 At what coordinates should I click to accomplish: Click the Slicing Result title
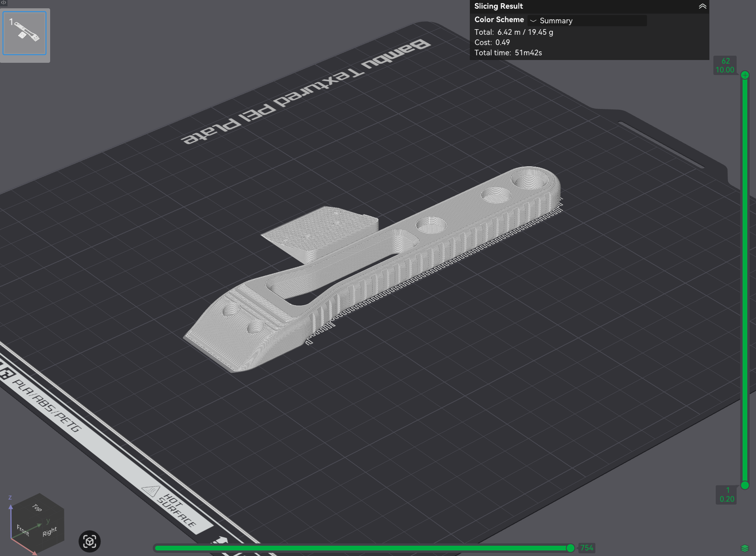tap(499, 6)
